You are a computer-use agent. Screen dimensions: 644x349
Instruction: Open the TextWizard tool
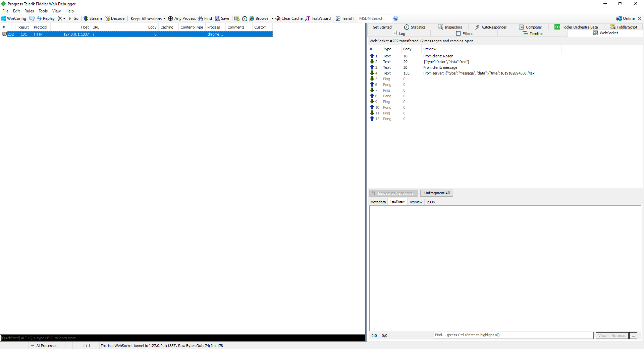tap(318, 18)
